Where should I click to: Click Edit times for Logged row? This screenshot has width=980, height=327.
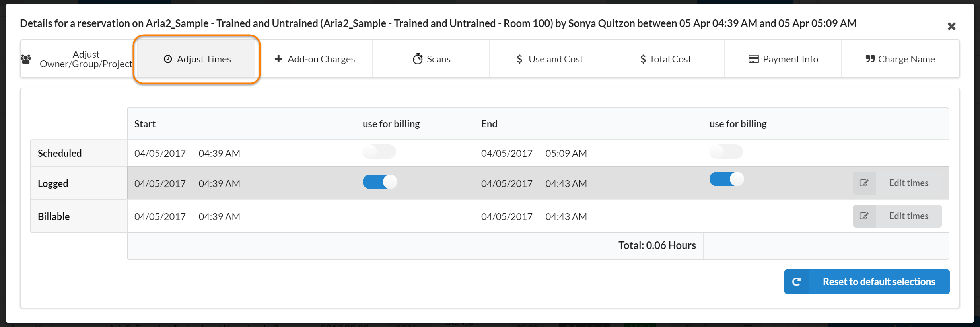(x=908, y=183)
